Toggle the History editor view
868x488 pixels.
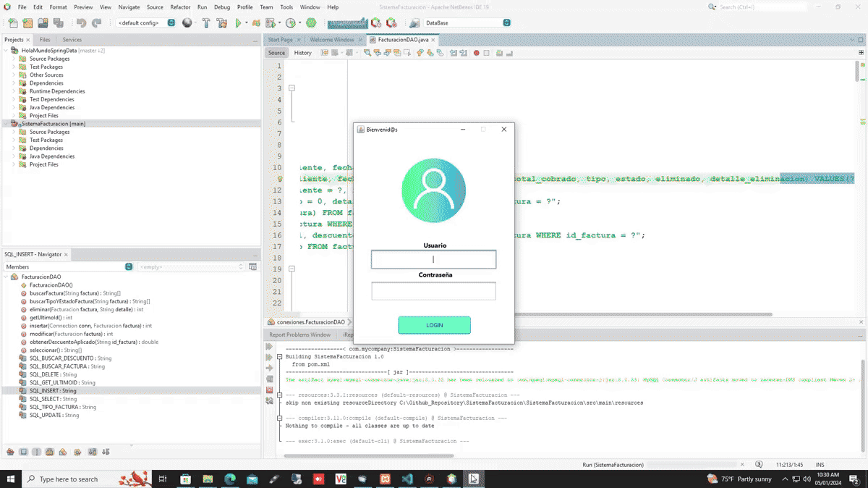[302, 53]
